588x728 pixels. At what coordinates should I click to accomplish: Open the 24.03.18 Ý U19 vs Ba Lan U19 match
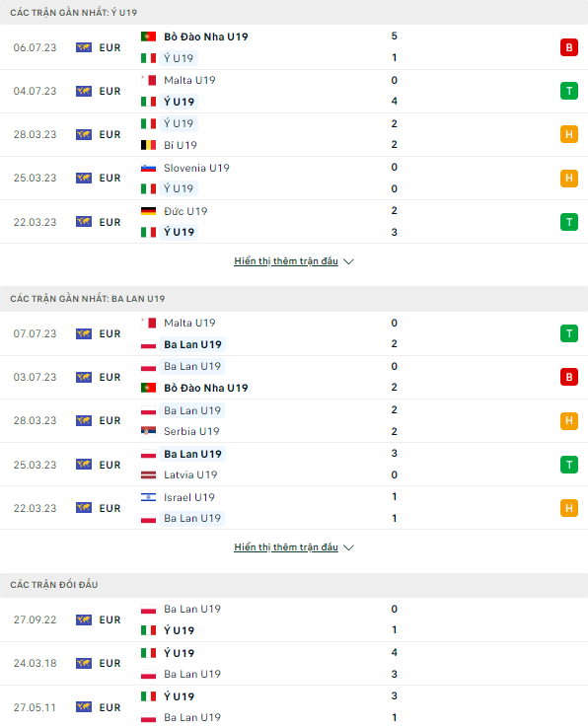tap(294, 664)
